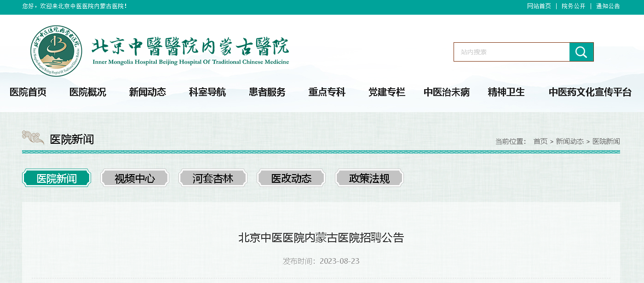Open 科室导航 navigation item
The image size is (644, 283).
[207, 92]
